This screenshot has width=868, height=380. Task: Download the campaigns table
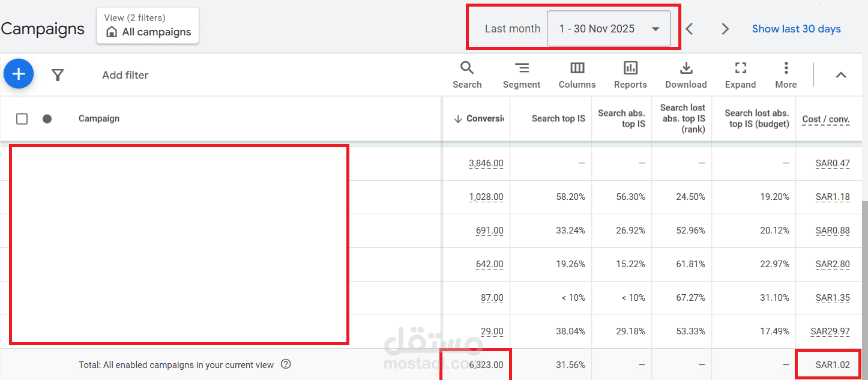pyautogui.click(x=686, y=74)
